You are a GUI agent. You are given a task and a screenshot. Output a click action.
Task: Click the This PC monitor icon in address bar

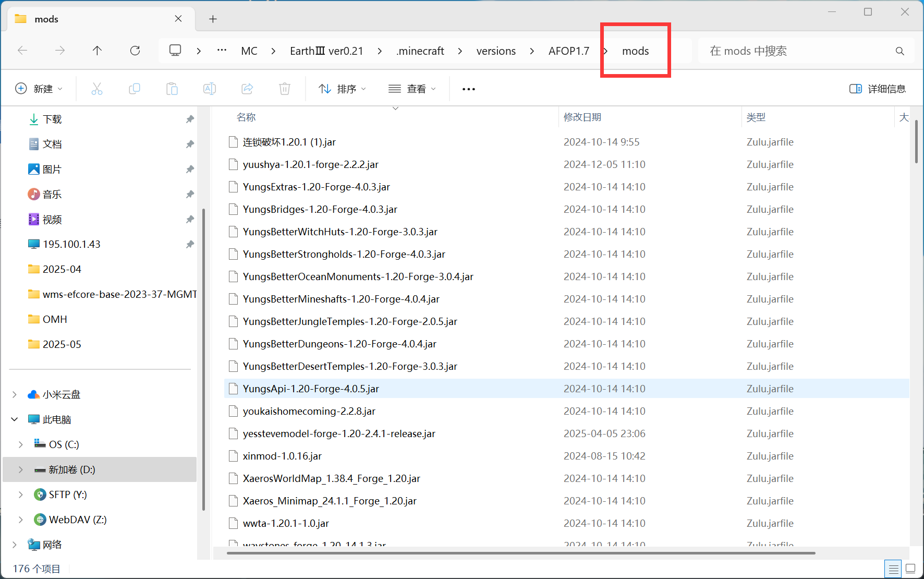pos(175,51)
